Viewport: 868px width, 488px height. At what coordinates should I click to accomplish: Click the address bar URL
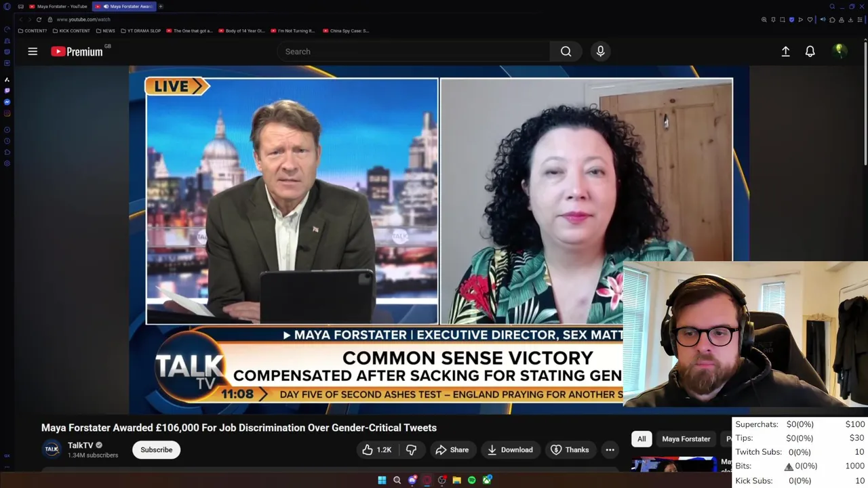click(83, 20)
